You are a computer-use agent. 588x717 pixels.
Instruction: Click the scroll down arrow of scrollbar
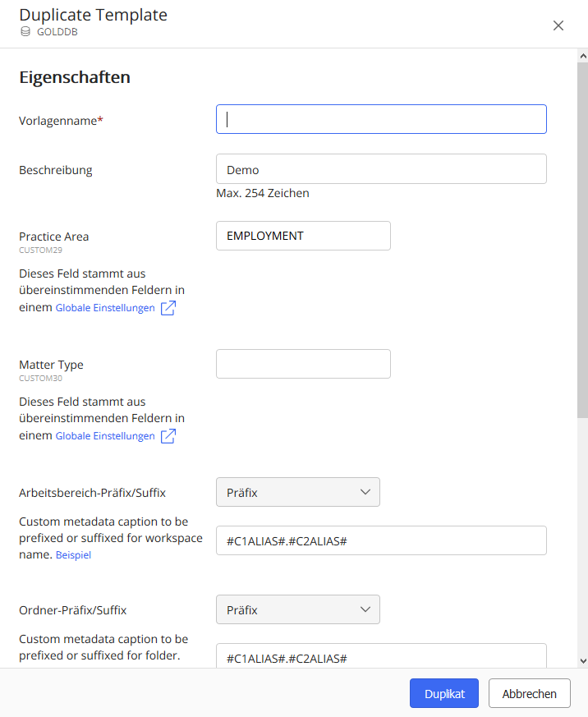(582, 660)
